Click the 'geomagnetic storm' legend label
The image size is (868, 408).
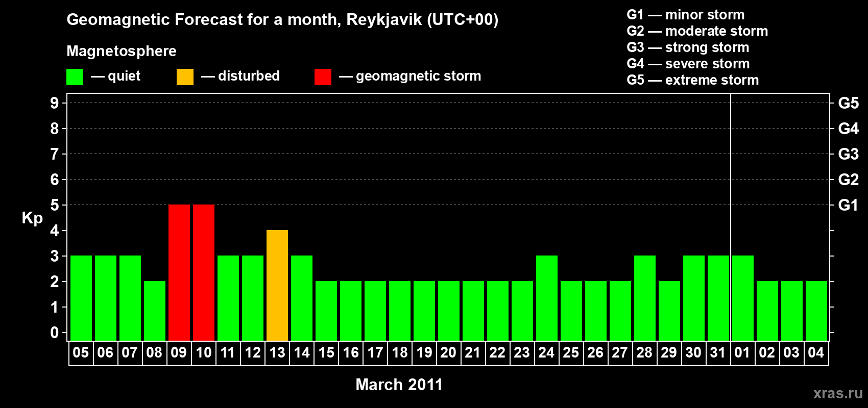click(419, 76)
